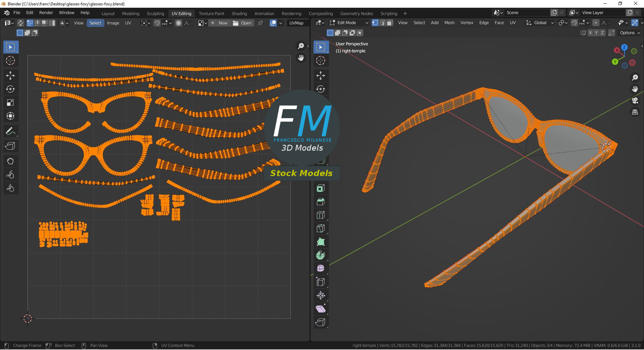Viewport: 644px width, 350px height.
Task: Open the Edit Mode dropdown
Action: pos(349,23)
